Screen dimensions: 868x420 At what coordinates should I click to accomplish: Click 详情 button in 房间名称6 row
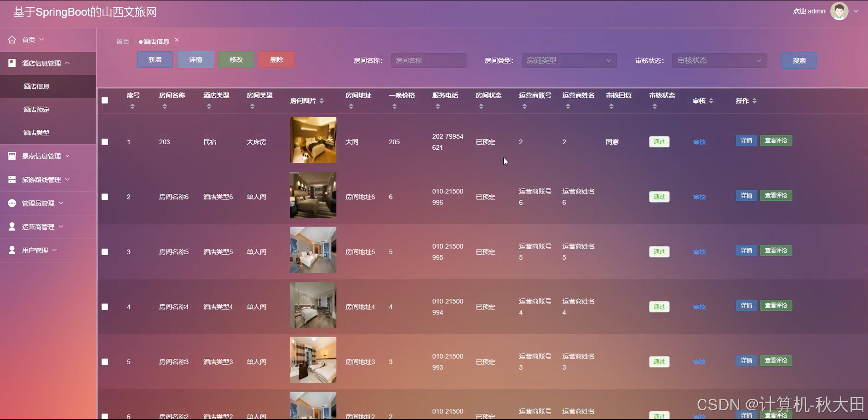coord(747,196)
